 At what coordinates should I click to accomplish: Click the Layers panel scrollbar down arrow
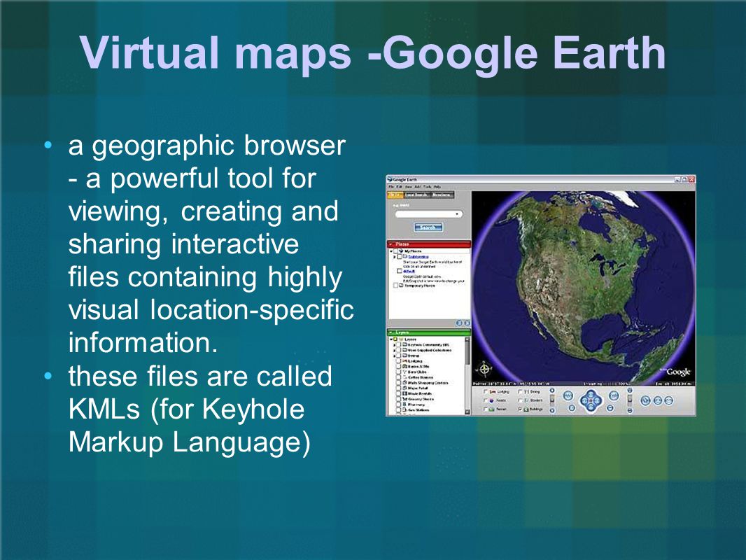(467, 412)
